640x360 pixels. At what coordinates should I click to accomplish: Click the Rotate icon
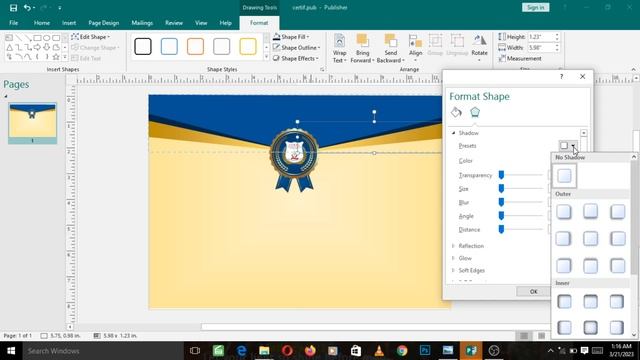click(x=479, y=41)
